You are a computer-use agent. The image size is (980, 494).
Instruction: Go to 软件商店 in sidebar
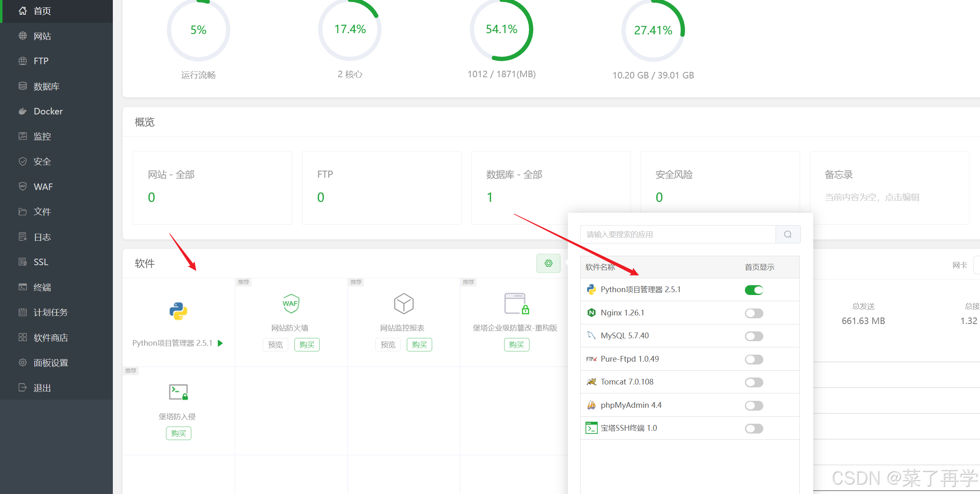tap(51, 338)
